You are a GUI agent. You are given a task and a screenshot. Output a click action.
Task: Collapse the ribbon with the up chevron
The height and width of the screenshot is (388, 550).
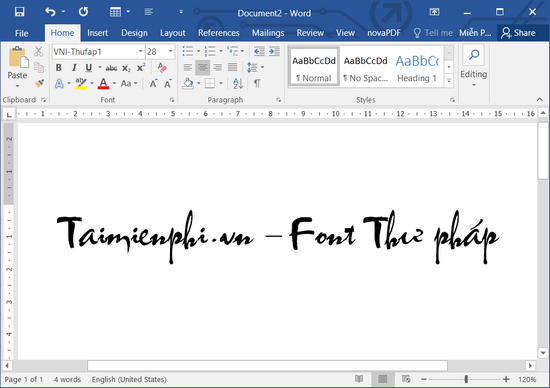pos(539,100)
